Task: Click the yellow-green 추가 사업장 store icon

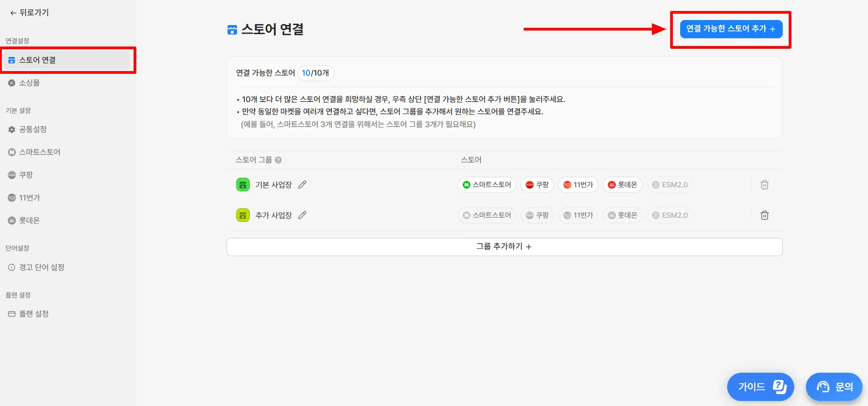Action: pos(243,215)
